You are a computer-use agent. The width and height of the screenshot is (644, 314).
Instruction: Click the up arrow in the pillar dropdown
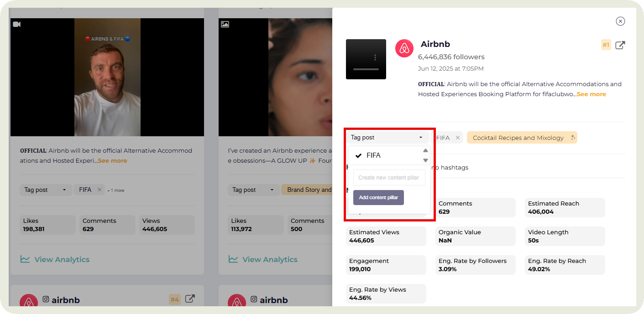tap(425, 150)
